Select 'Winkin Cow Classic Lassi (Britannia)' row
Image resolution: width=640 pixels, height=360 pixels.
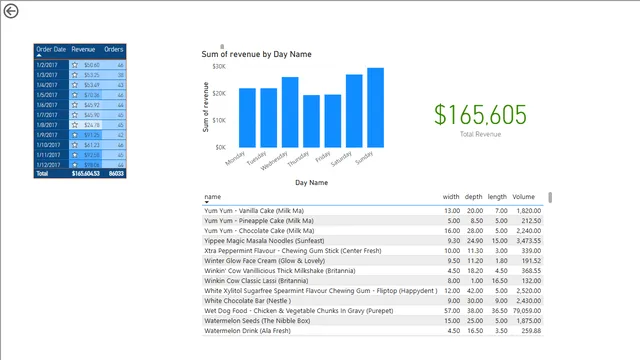[373, 281]
